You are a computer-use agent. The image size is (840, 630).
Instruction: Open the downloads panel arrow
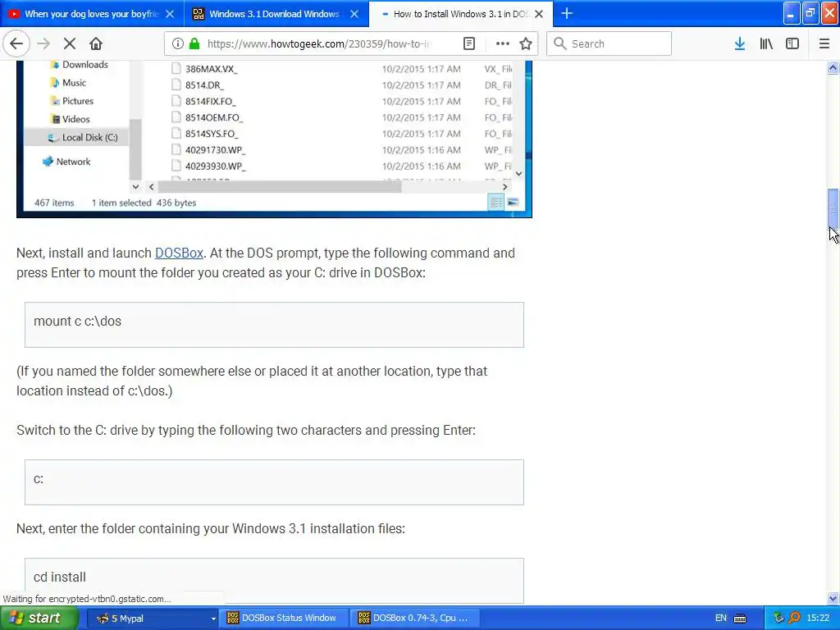pyautogui.click(x=739, y=43)
